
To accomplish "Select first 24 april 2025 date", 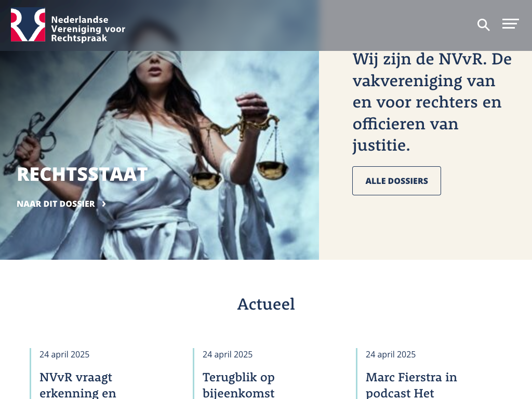I will pos(64,354).
